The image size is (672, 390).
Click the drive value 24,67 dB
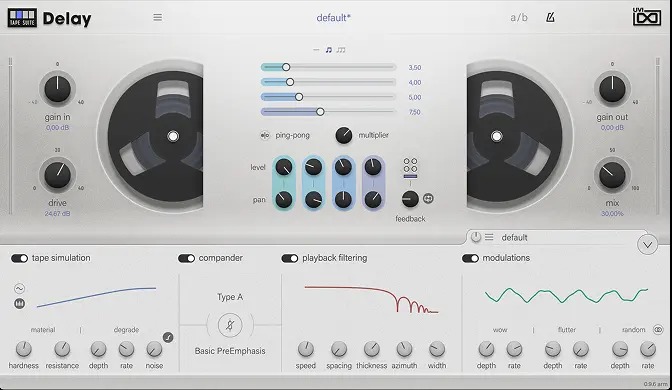[x=57, y=213]
